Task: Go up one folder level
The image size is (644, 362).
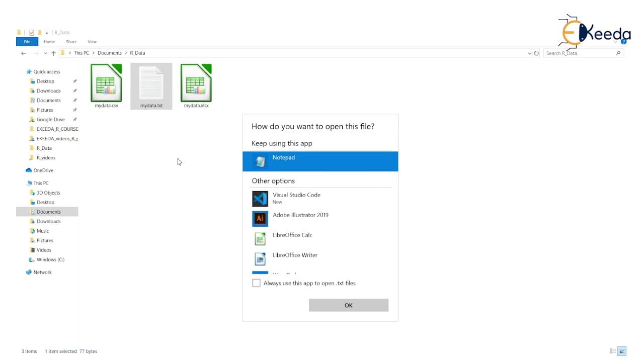Action: click(53, 53)
